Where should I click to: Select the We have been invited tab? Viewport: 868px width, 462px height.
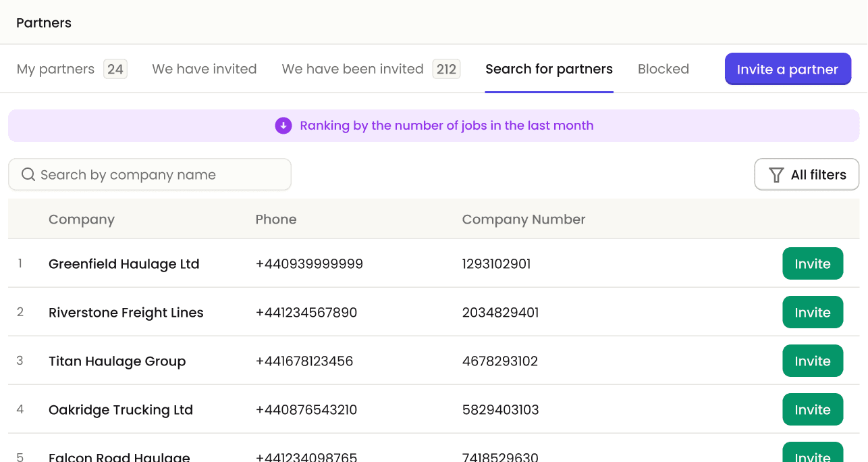pyautogui.click(x=352, y=69)
